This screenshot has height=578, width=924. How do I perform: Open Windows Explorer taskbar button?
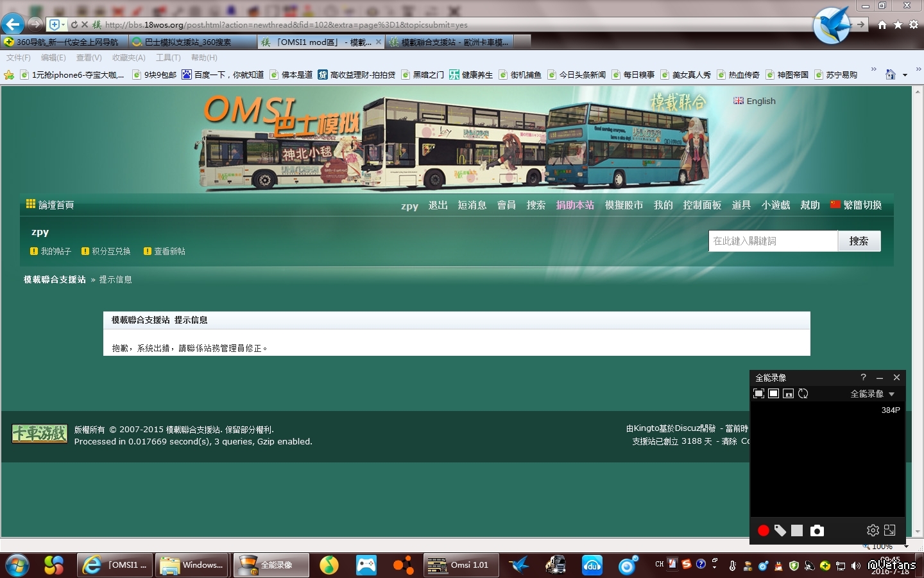193,565
